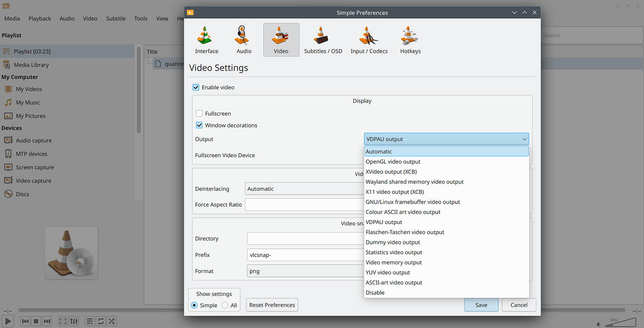Open the equalizer via effects icon
The height and width of the screenshot is (328, 644).
pyautogui.click(x=74, y=321)
